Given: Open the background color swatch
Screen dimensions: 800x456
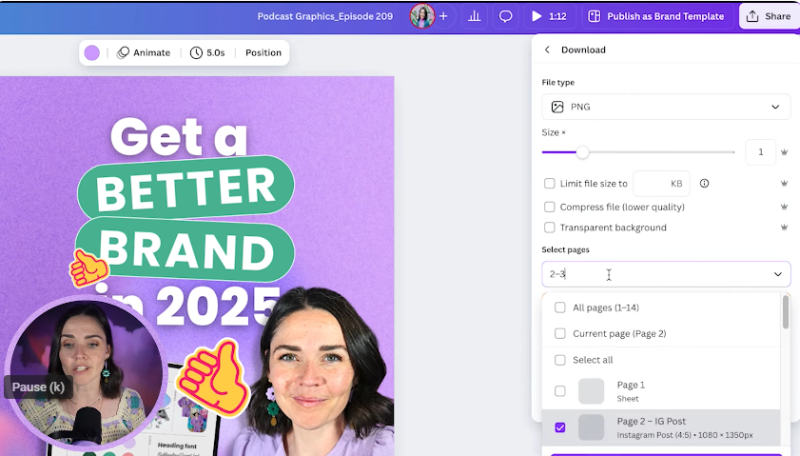Looking at the screenshot, I should tap(92, 53).
